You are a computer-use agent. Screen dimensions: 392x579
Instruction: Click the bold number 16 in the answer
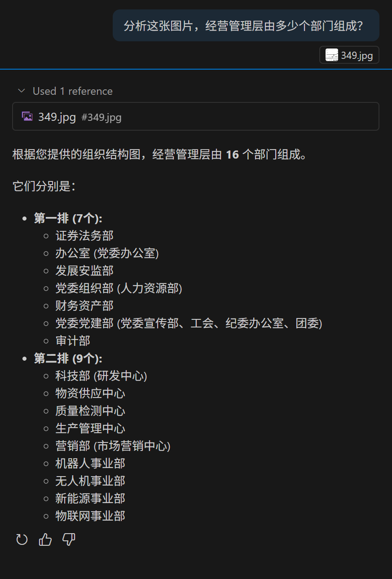tap(232, 155)
